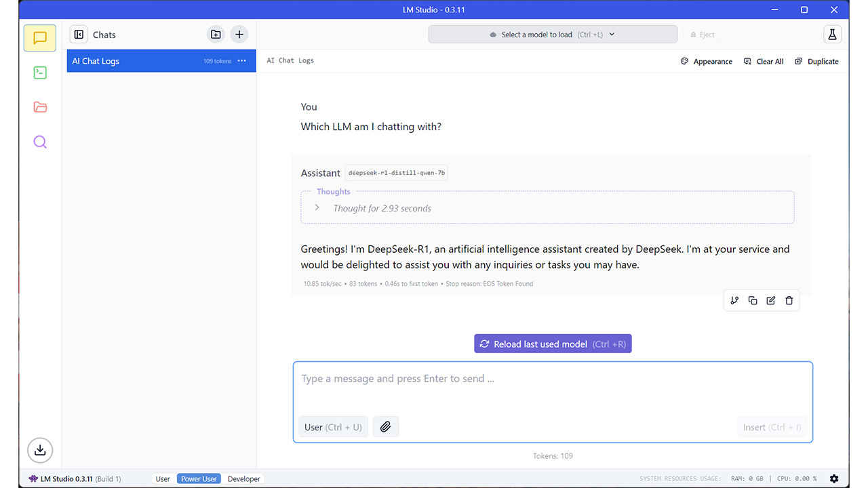
Task: Click the Thought for 2.93 seconds text
Action: click(x=382, y=208)
